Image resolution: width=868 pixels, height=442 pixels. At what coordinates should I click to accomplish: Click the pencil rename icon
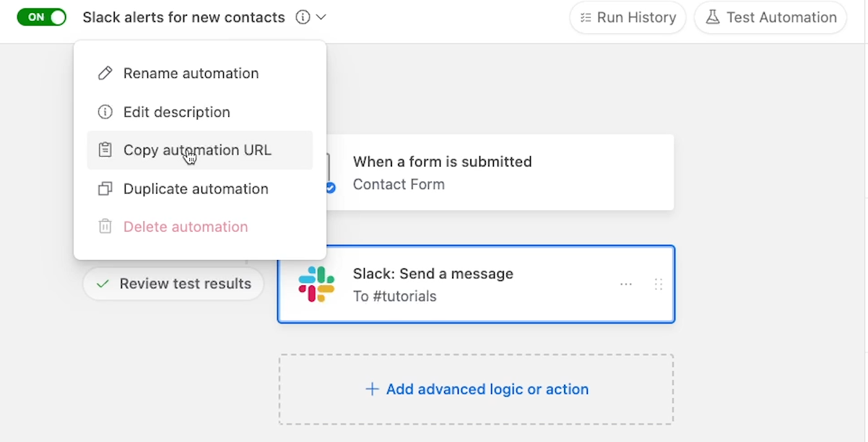105,74
